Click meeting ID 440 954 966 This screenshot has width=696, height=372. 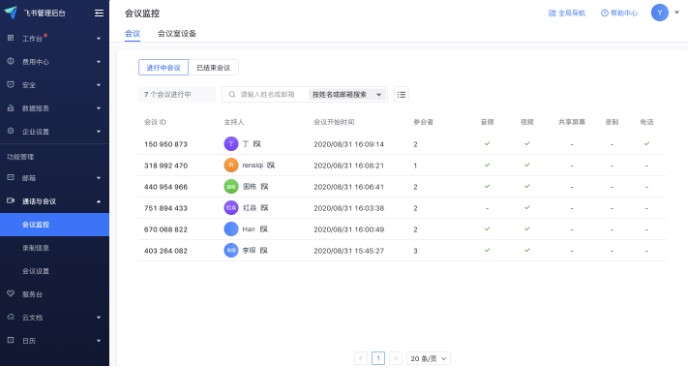[166, 187]
